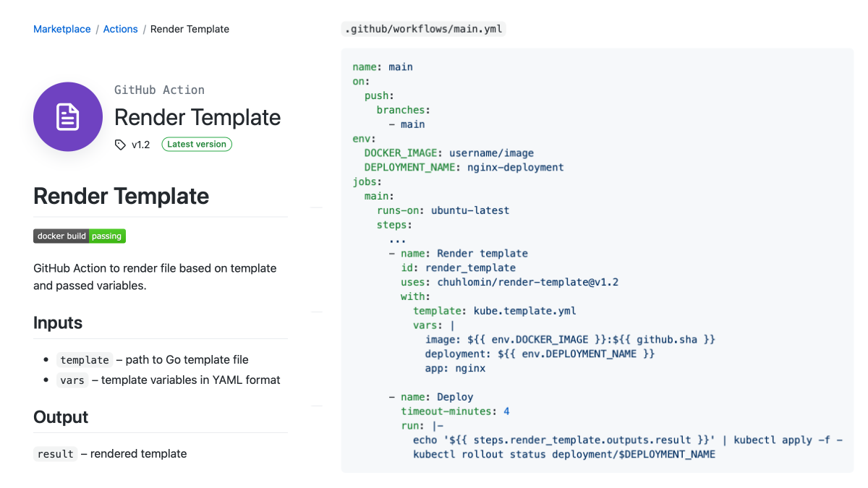Click the GitHub Action subtitle text

159,90
